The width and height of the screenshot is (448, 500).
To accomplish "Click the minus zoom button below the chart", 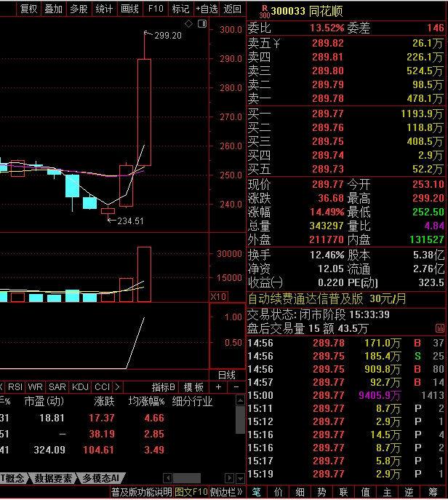I will 236,387.
